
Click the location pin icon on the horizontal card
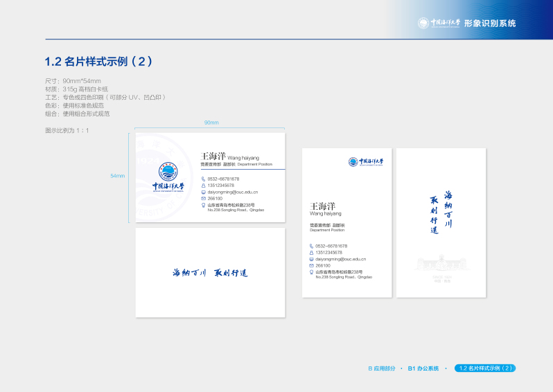click(x=204, y=205)
